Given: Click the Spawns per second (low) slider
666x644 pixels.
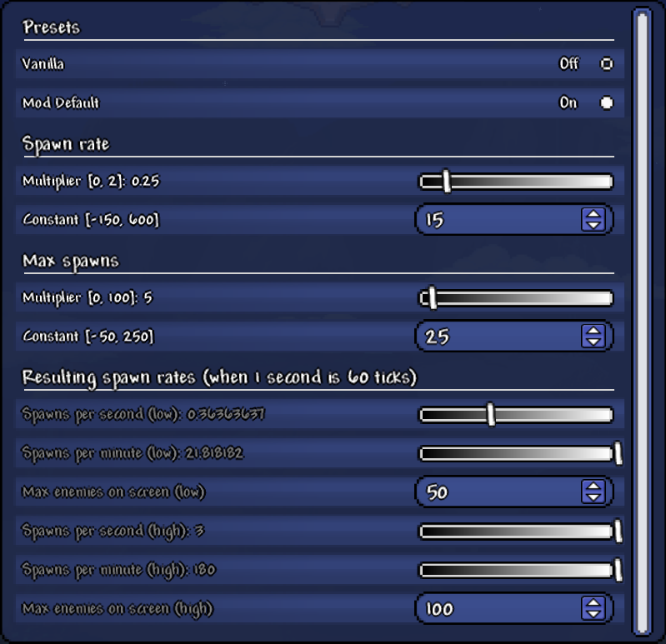Looking at the screenshot, I should pyautogui.click(x=517, y=414).
